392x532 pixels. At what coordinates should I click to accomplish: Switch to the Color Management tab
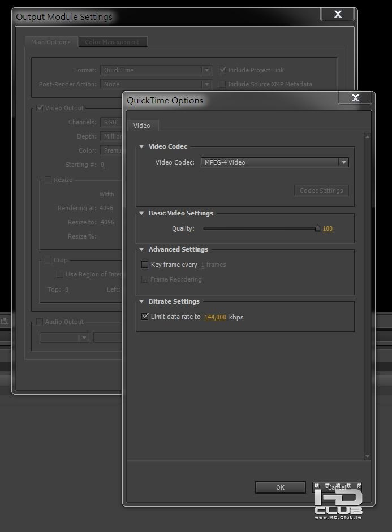pyautogui.click(x=112, y=42)
